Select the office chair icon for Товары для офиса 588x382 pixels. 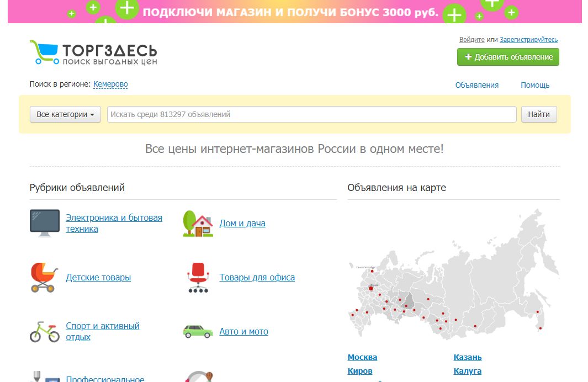(x=198, y=277)
